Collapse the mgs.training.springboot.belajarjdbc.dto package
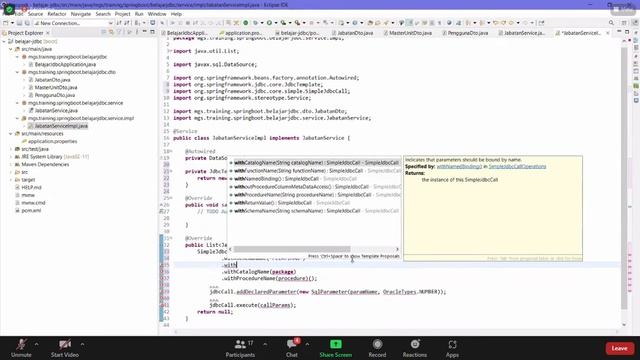 tap(18, 72)
